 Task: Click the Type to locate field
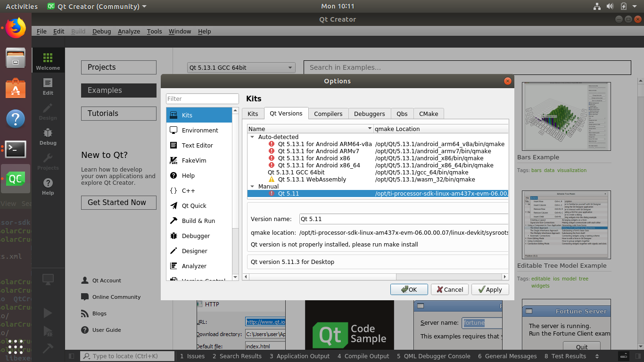(127, 356)
